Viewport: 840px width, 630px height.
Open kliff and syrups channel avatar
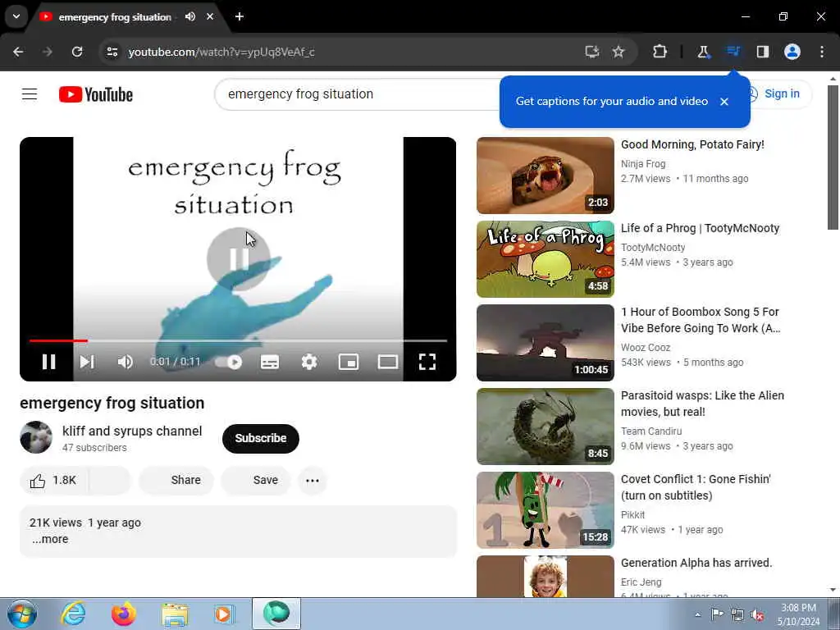coord(36,437)
